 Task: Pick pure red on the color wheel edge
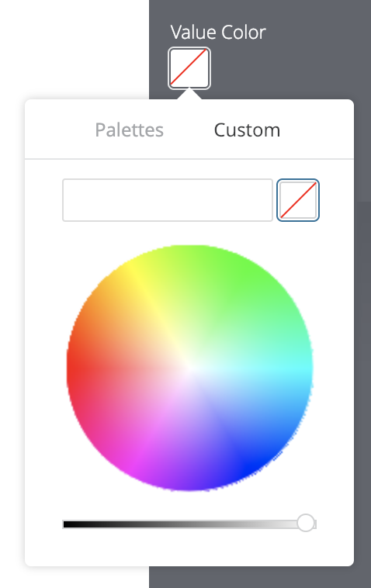point(72,368)
